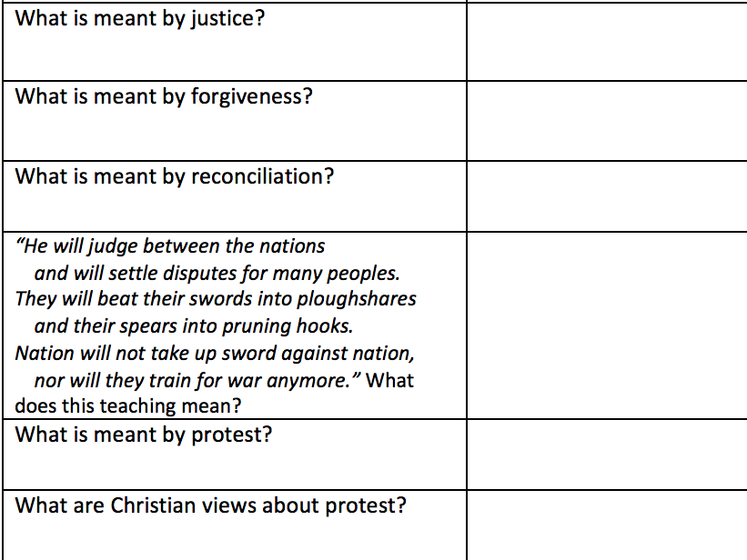Click the word 'ploughshares' in the quote
The width and height of the screenshot is (747, 560).
(x=357, y=299)
